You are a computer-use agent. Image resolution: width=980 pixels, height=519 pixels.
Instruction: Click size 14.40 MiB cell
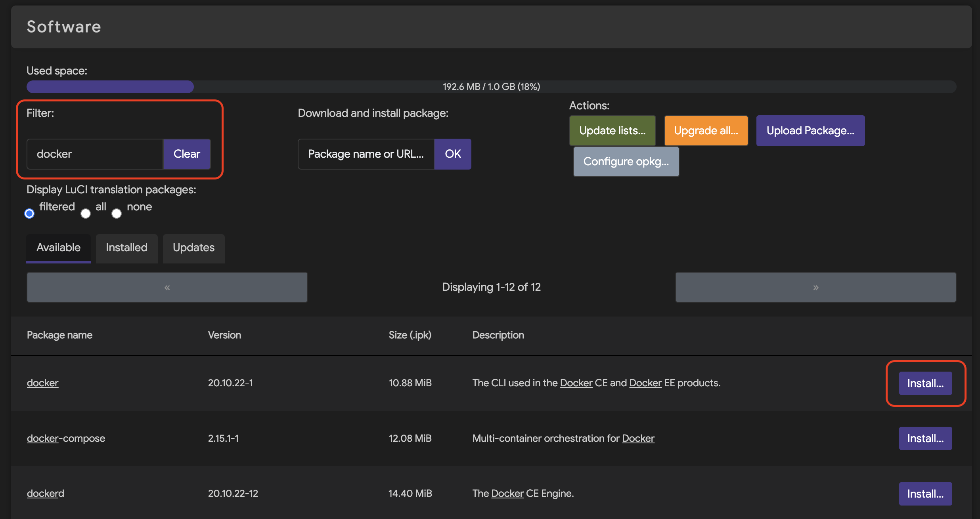tap(410, 493)
